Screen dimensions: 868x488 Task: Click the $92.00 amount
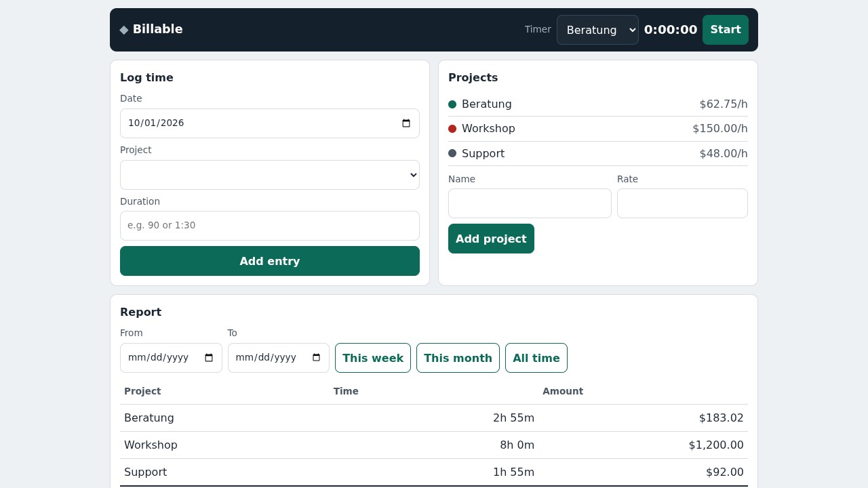725,472
